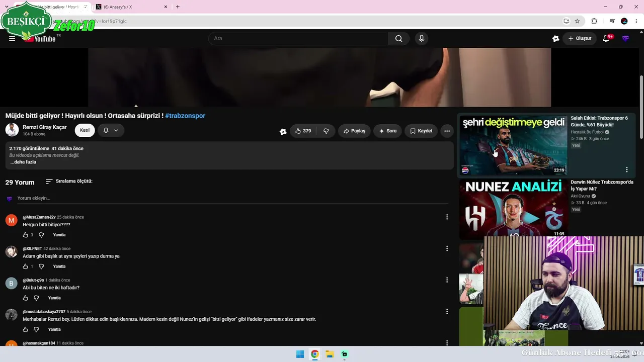The image size is (644, 362).
Task: Like the comment by @XILFNET
Action: (26, 266)
